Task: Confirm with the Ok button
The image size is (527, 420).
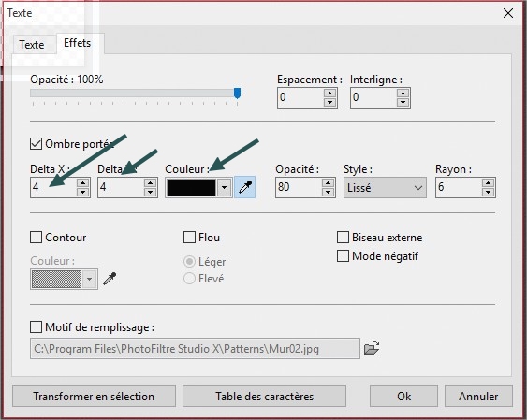Action: tap(403, 397)
